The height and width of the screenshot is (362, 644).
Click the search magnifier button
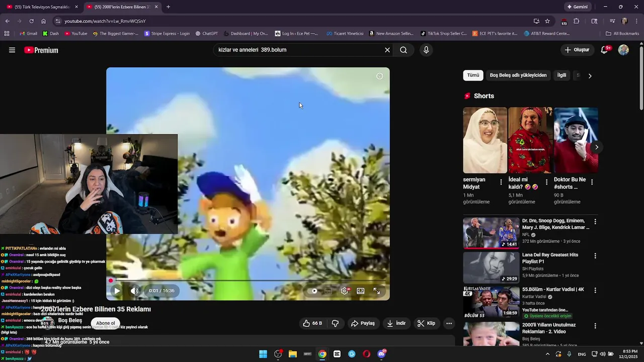pyautogui.click(x=404, y=50)
